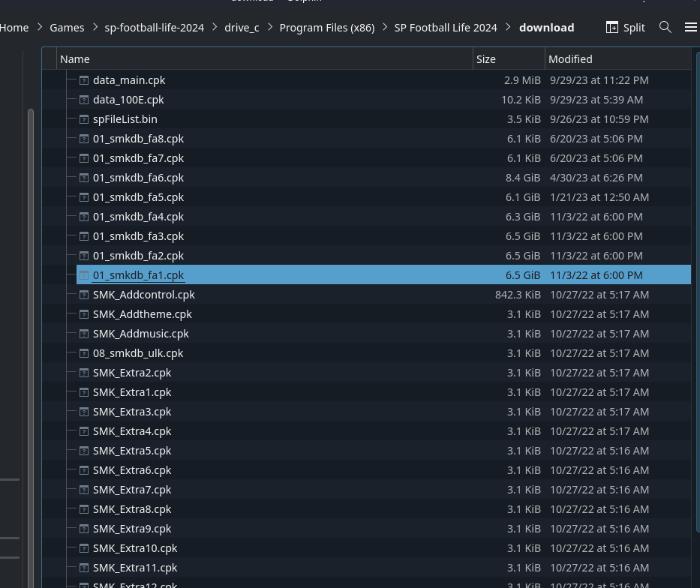Click the file icon beside 01_smkdb_fa7.cpk
Screen dimensions: 700x588
(83, 158)
